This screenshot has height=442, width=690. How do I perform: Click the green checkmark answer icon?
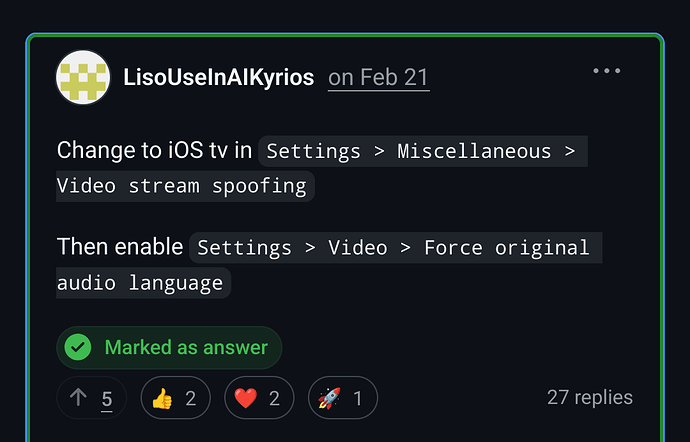pos(78,348)
